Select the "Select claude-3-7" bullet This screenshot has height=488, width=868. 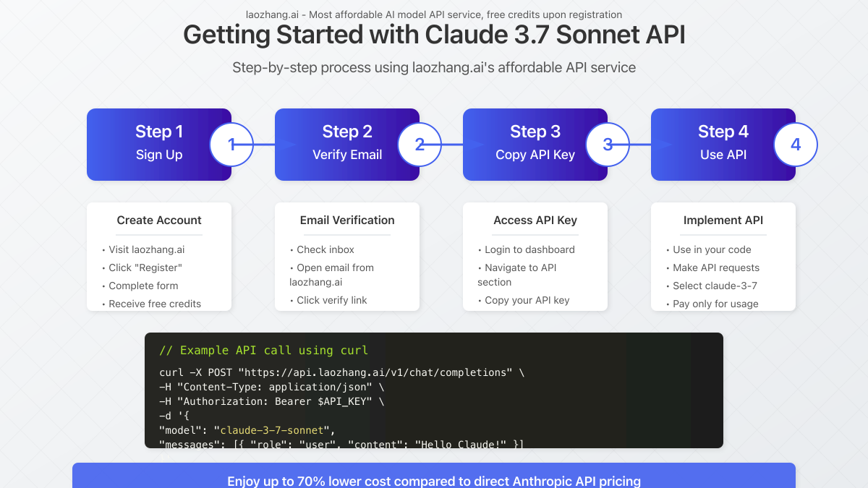pos(711,286)
